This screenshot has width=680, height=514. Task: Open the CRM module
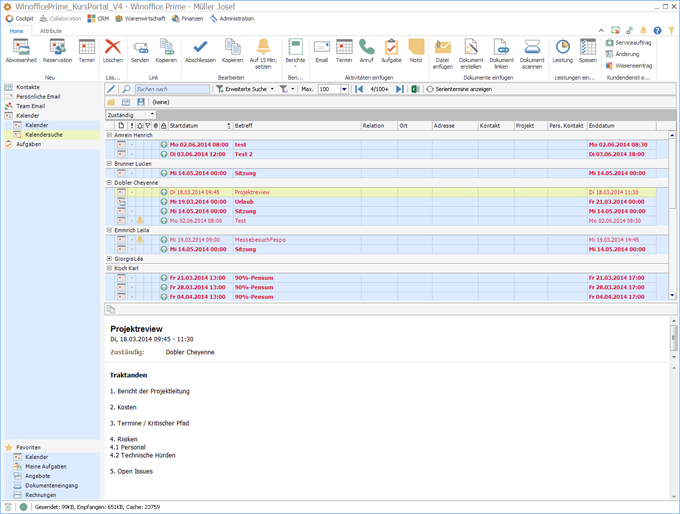98,19
